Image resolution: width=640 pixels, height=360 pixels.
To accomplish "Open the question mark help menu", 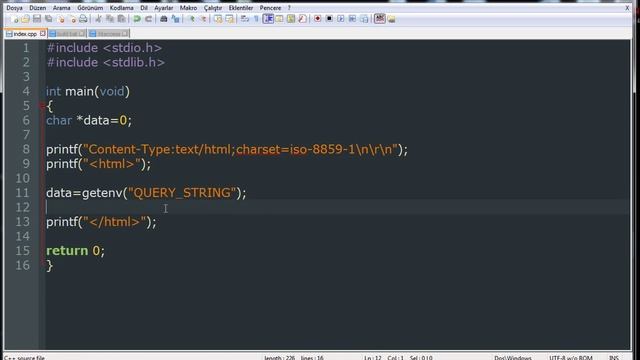I will 289,8.
